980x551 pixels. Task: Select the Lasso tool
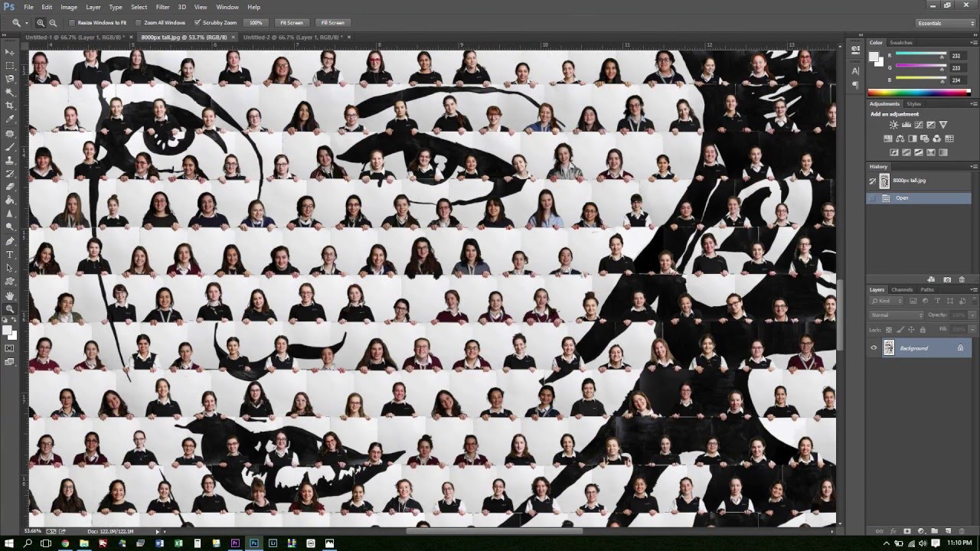(x=10, y=79)
